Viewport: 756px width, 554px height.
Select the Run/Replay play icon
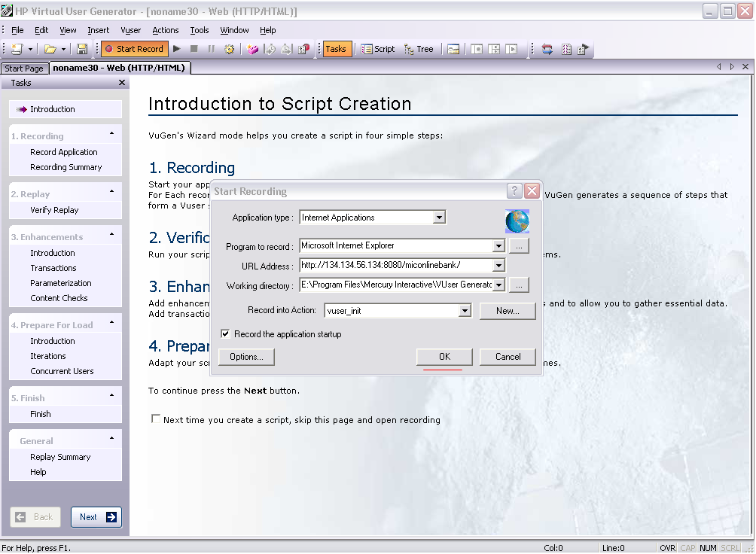(176, 48)
